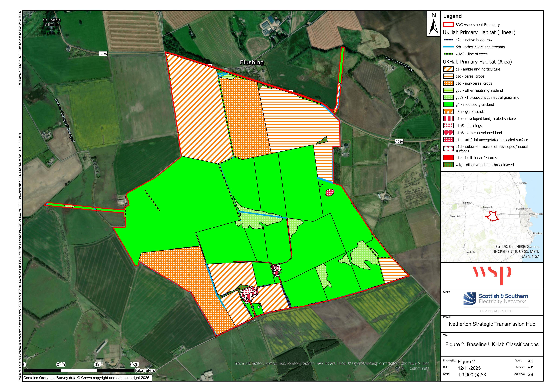Select the w1g other woodland broadleaved swatch
Viewport: 554px width, 392px height.
tap(448, 165)
